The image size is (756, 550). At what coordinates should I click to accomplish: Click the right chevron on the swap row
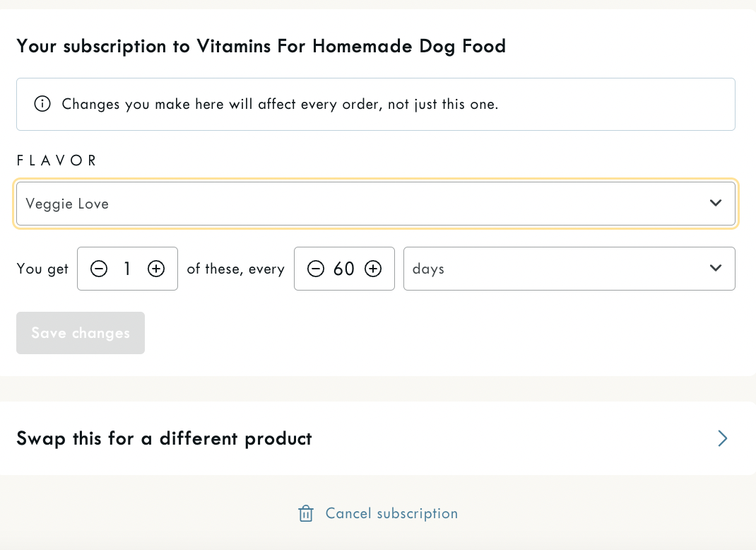coord(722,438)
